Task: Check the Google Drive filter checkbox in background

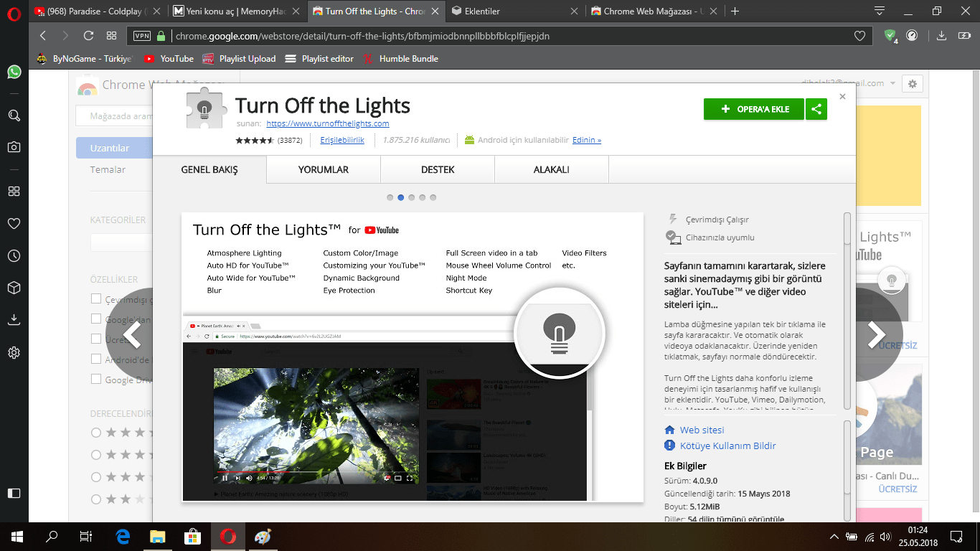Action: (x=96, y=379)
